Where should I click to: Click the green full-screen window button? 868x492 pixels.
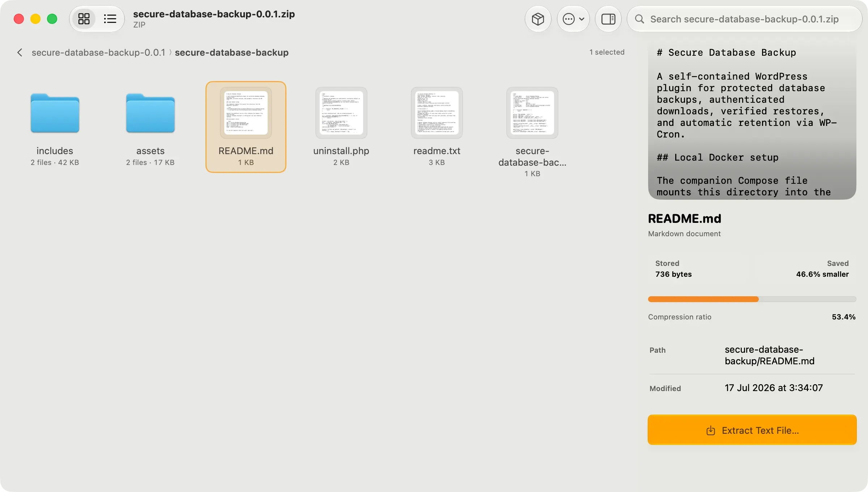[52, 19]
